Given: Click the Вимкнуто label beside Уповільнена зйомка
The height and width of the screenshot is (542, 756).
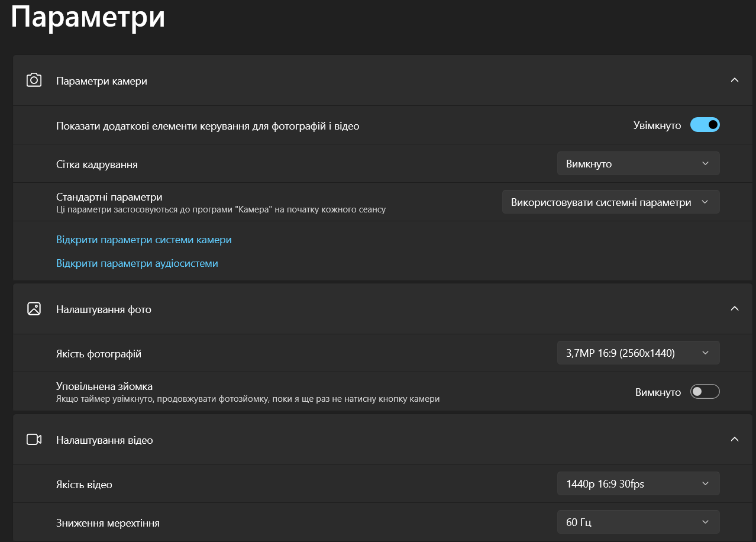Looking at the screenshot, I should click(658, 392).
